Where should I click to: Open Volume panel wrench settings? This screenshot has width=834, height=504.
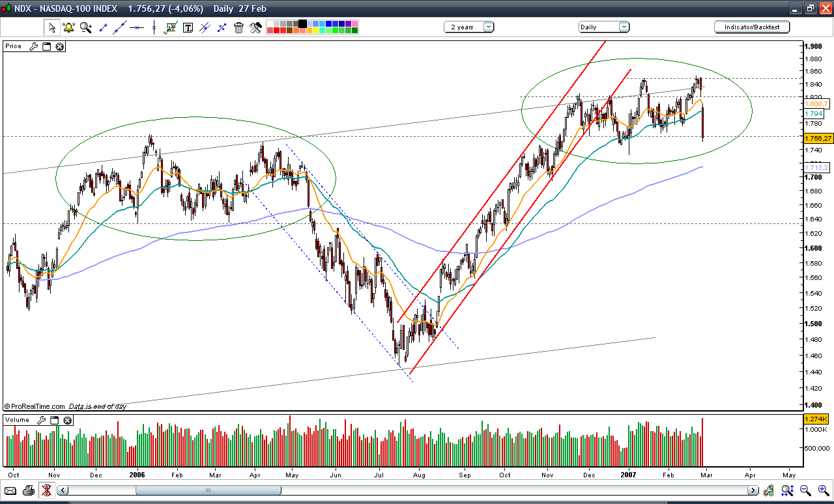pyautogui.click(x=42, y=420)
